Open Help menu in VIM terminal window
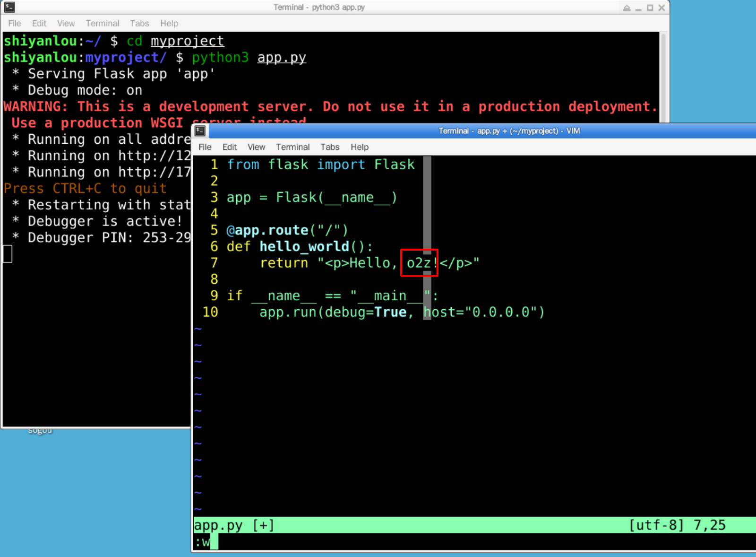Viewport: 756px width, 557px height. click(360, 147)
